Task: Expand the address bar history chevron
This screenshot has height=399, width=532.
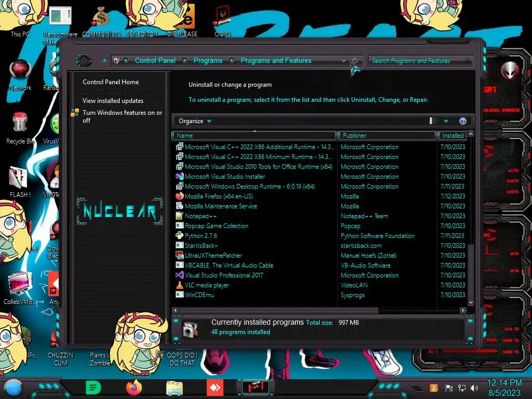Action: tap(344, 61)
